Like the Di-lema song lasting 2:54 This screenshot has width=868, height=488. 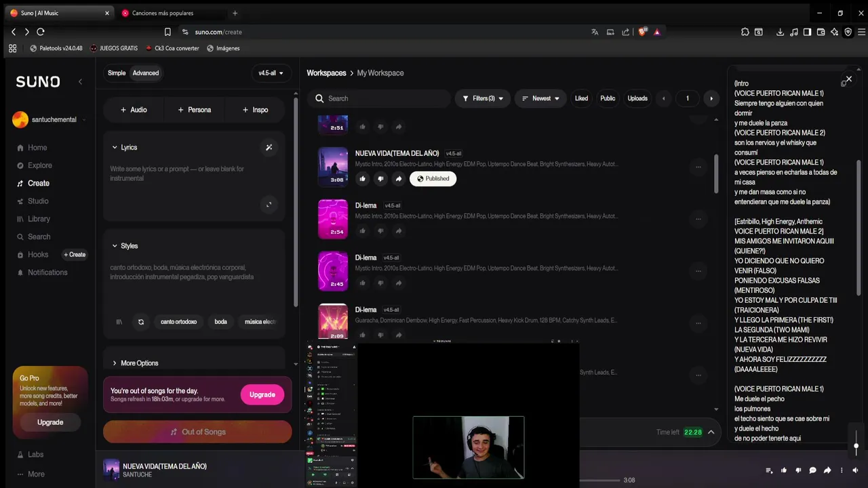pos(362,231)
